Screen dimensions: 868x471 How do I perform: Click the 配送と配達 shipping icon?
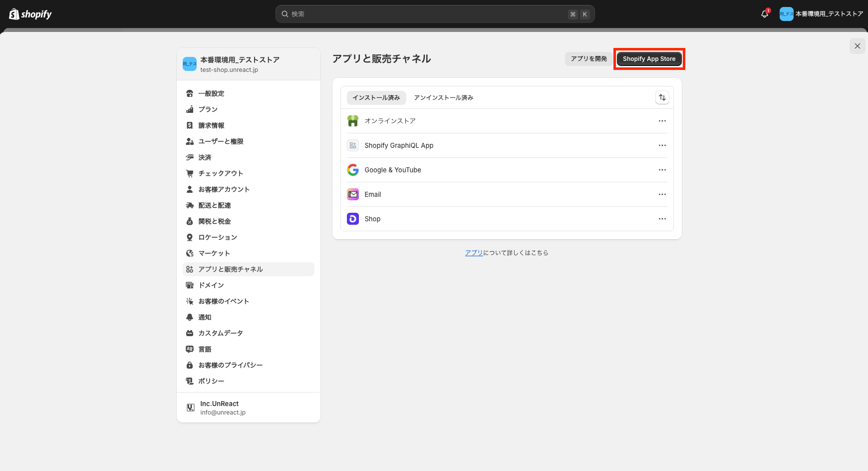(190, 205)
